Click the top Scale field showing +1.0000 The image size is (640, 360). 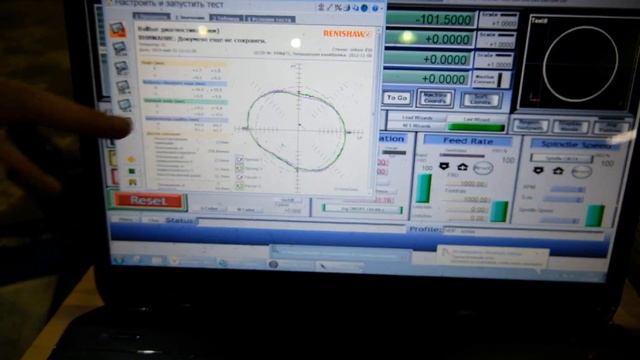498,20
